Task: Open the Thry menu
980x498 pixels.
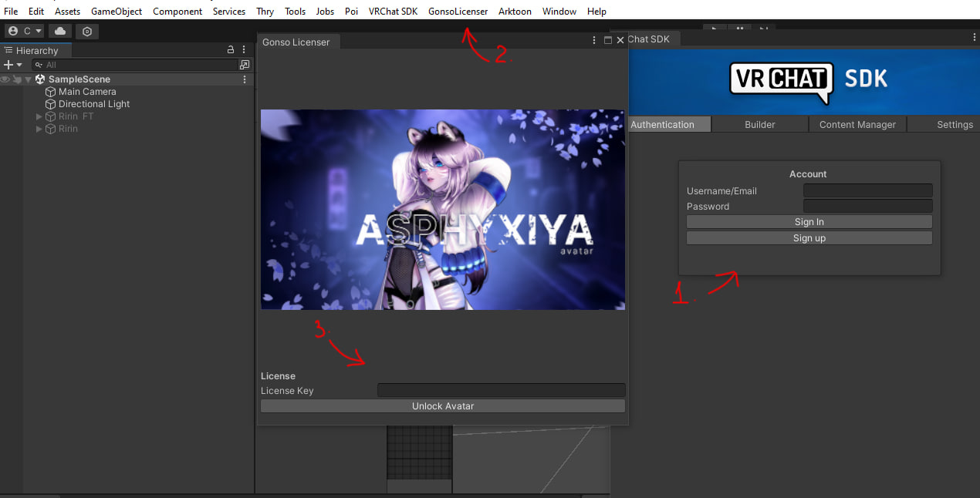Action: [265, 12]
